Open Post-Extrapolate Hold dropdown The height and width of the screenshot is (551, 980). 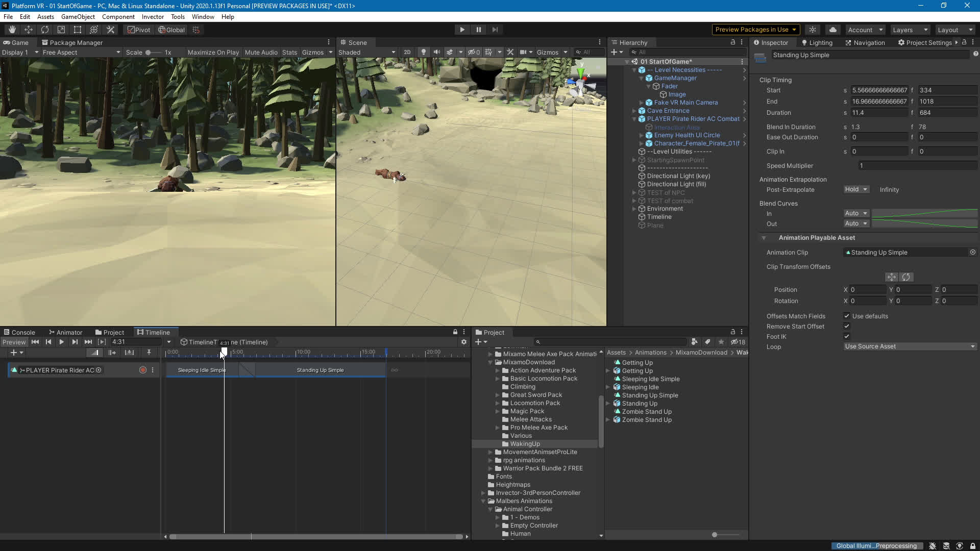(x=856, y=189)
